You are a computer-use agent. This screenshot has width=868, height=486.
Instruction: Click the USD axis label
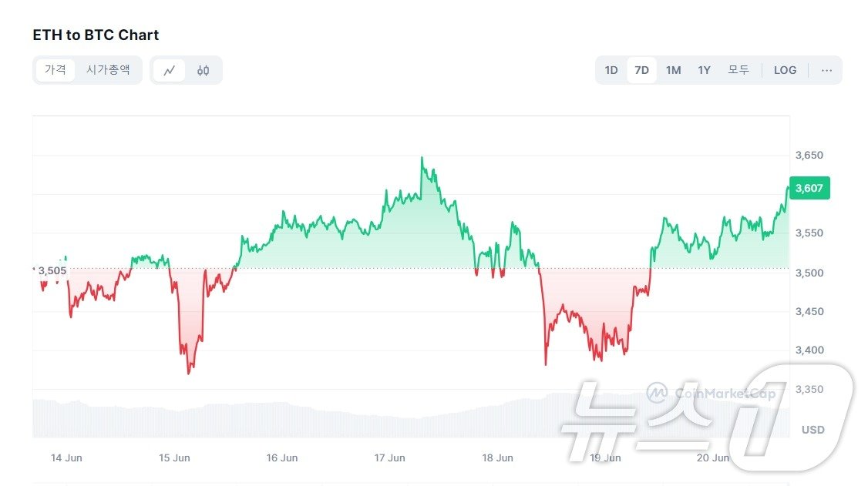[x=812, y=430]
